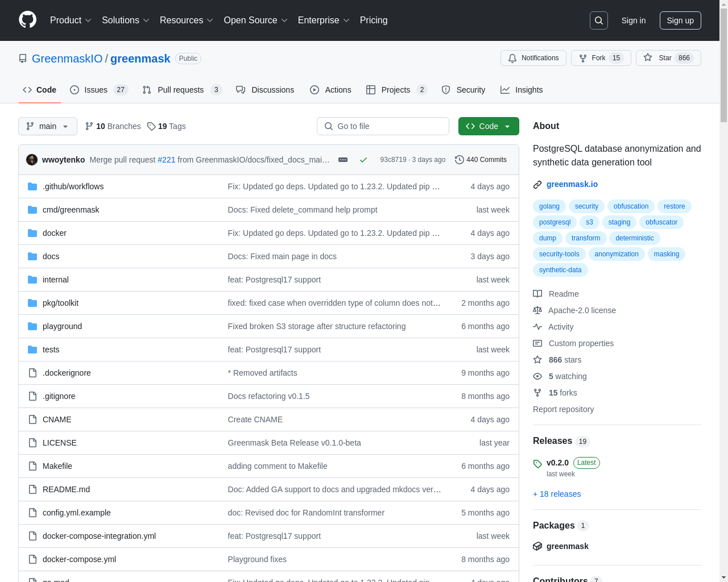Image resolution: width=728 pixels, height=582 pixels.
Task: Click the .dockerignore file icon
Action: pos(32,373)
